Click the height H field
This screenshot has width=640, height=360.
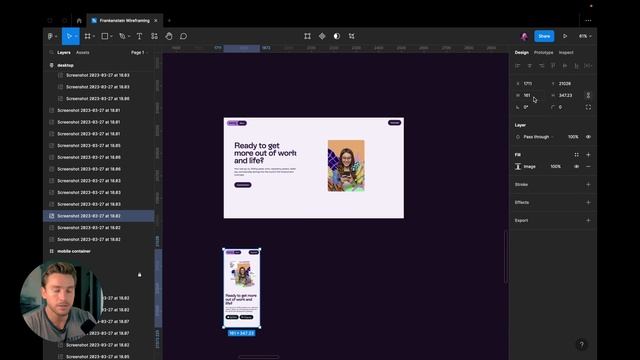[566, 95]
